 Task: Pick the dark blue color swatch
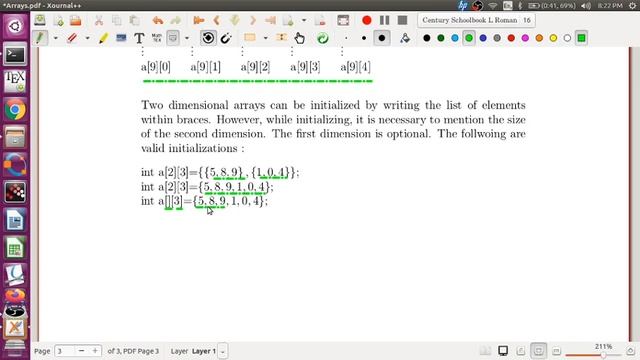[x=483, y=38]
